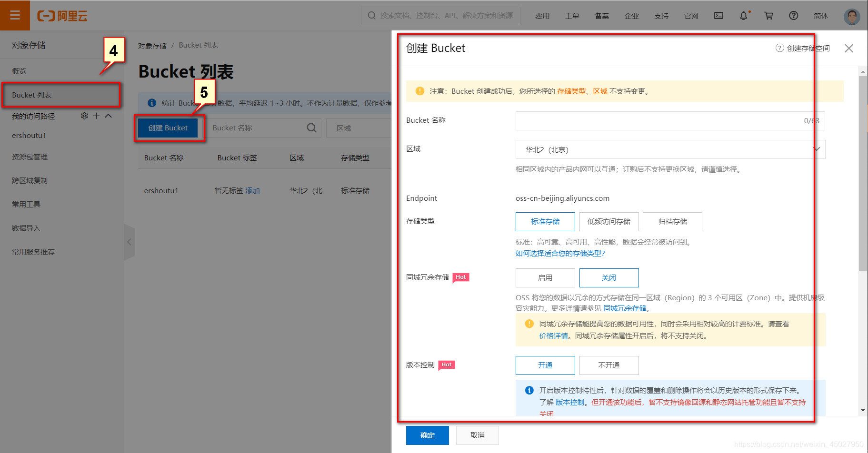Click the top search bar field

[x=440, y=16]
